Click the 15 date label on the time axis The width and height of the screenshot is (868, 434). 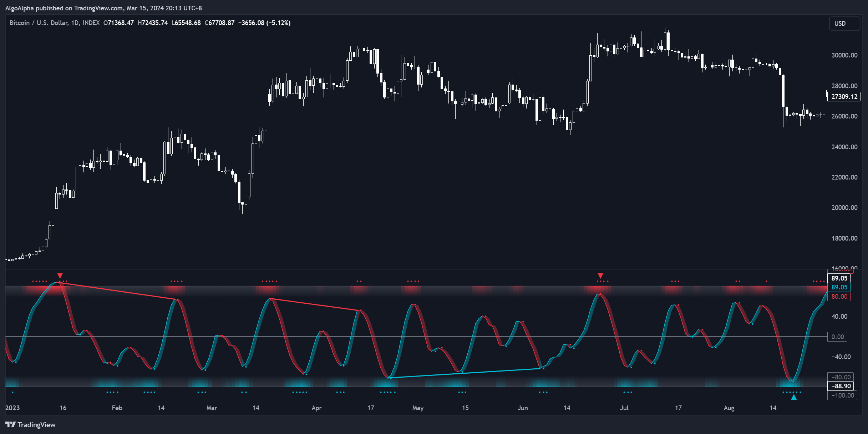point(465,408)
